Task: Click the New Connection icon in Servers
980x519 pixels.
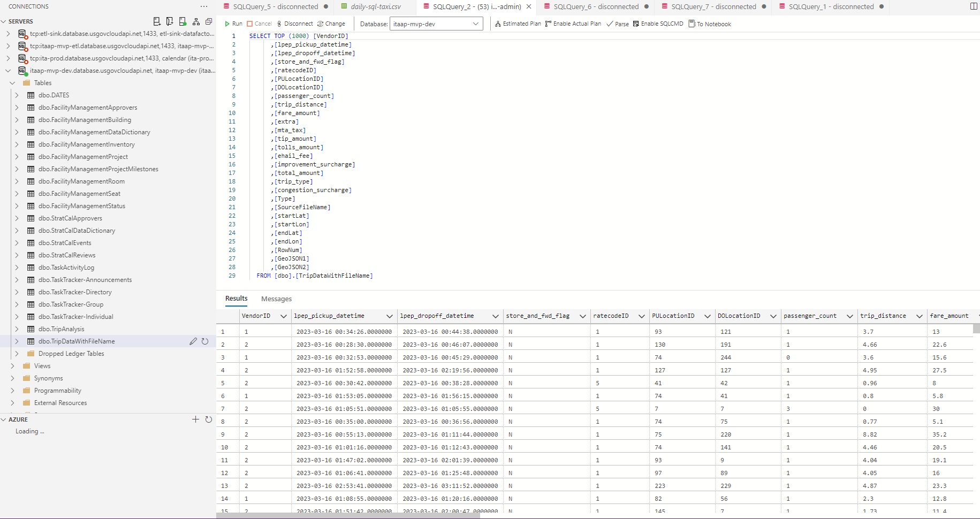Action: tap(157, 21)
